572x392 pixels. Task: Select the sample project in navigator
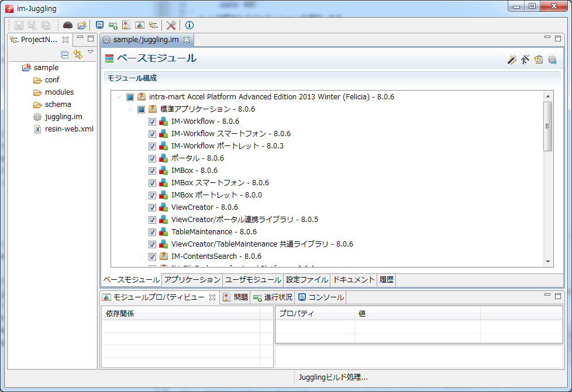point(46,68)
